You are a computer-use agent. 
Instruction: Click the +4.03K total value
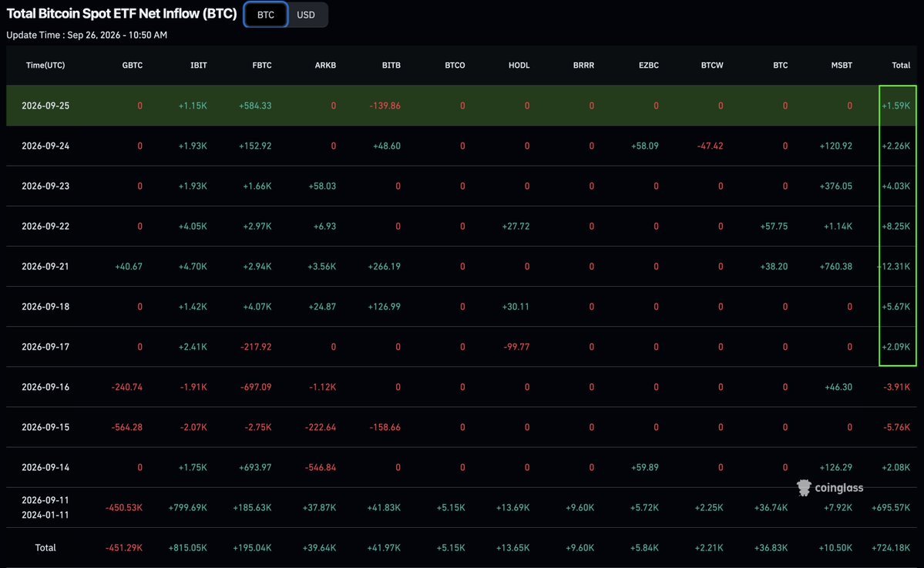tap(895, 187)
